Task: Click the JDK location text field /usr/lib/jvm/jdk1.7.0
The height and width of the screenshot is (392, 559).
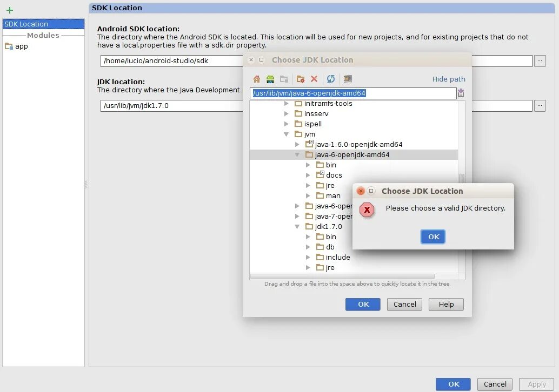Action: (172, 106)
